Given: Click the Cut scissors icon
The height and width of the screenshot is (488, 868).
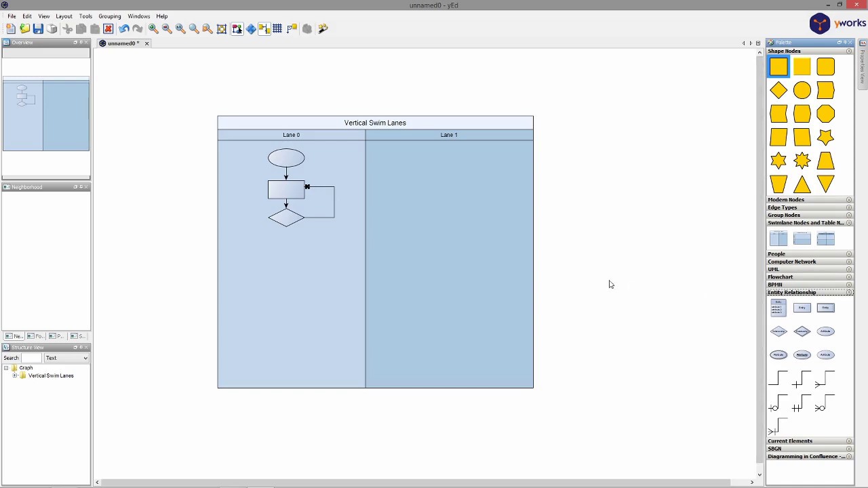Looking at the screenshot, I should 67,28.
